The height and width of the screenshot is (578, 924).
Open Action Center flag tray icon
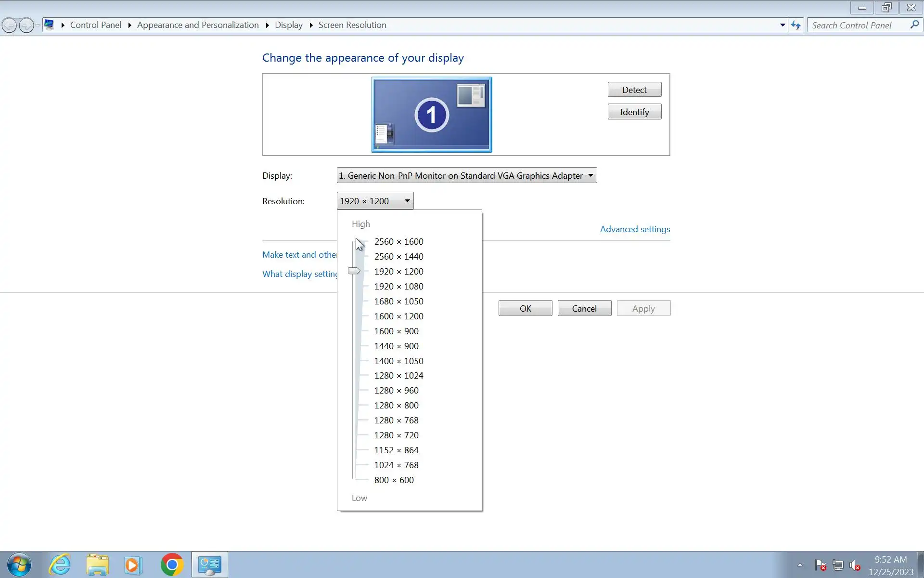click(x=821, y=565)
